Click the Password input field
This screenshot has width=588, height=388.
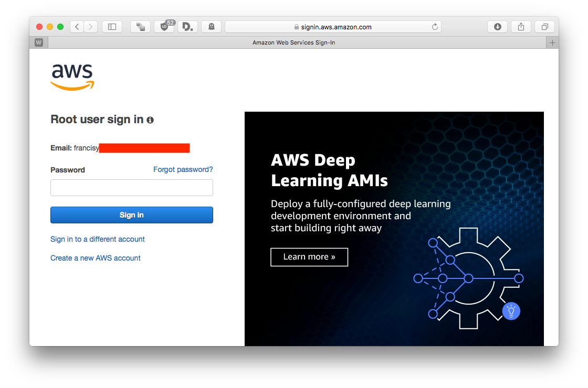click(132, 188)
